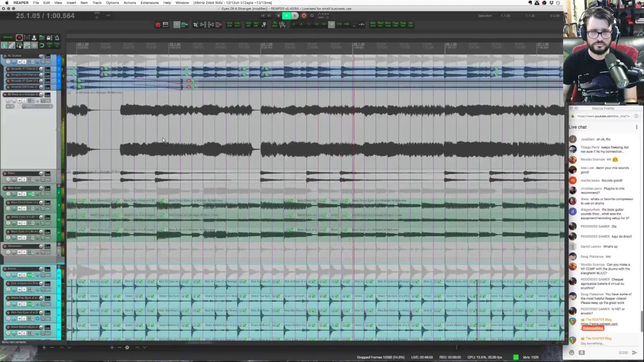644x362 pixels.
Task: Start playback with the green Play button
Action: [287, 16]
